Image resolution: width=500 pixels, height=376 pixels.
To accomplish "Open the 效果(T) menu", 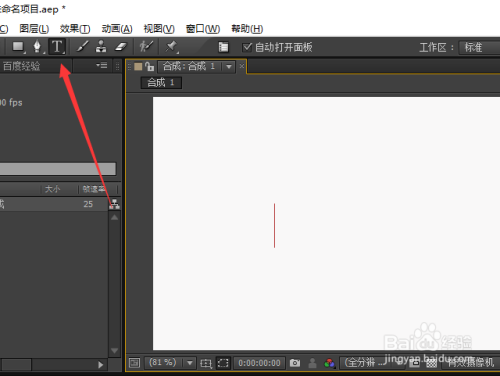I will [75, 29].
